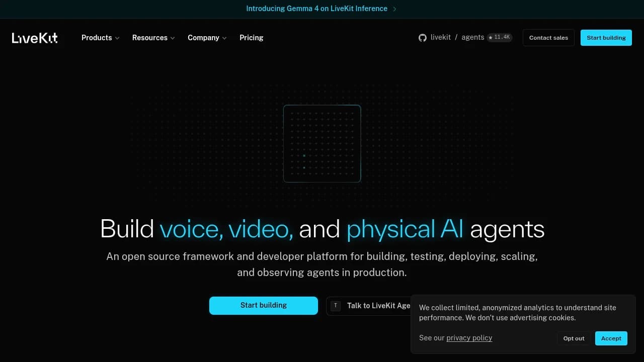Click Contact sales in the header
The height and width of the screenshot is (362, 644).
(548, 38)
